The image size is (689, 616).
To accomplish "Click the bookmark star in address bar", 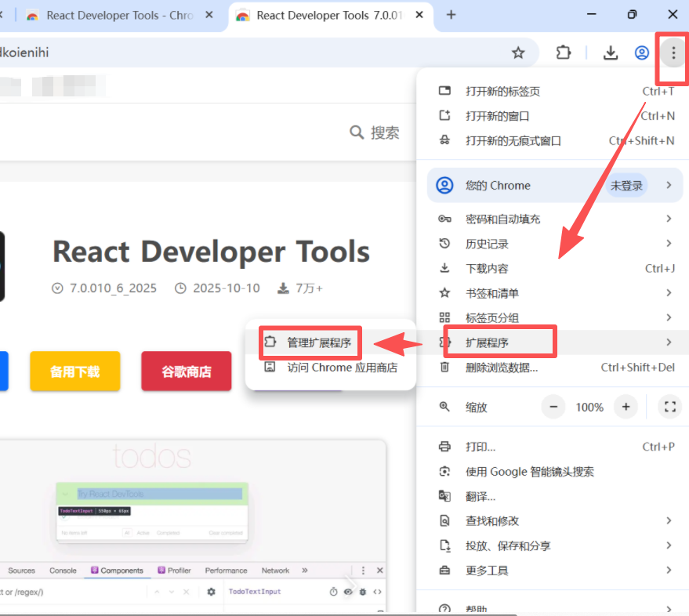I will coord(518,53).
